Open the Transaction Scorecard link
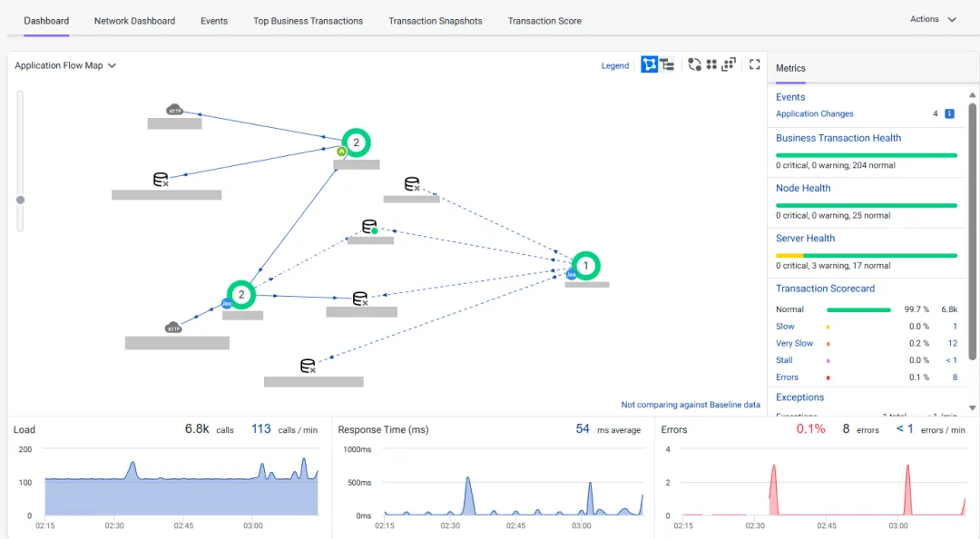Viewport: 980px width, 539px height. 825,289
